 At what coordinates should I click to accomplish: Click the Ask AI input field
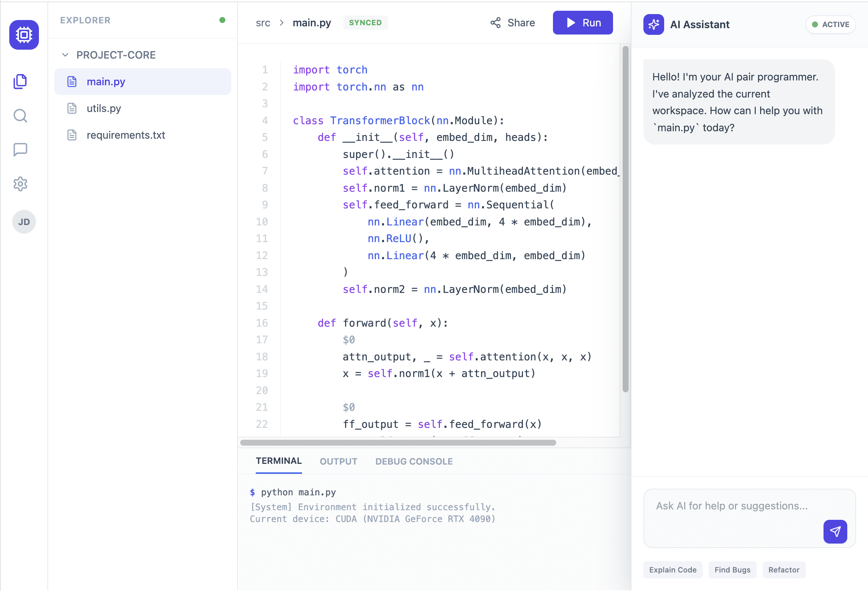(732, 512)
